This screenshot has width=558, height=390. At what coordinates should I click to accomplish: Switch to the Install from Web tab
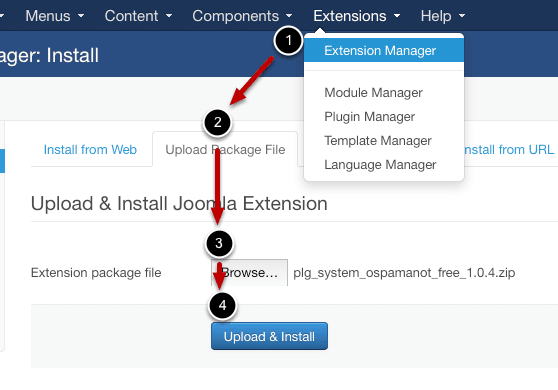(x=90, y=149)
